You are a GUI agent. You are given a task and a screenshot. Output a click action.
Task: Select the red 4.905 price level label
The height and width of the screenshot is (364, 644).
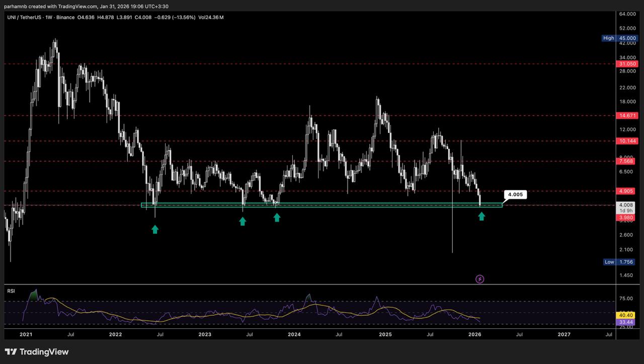point(627,191)
